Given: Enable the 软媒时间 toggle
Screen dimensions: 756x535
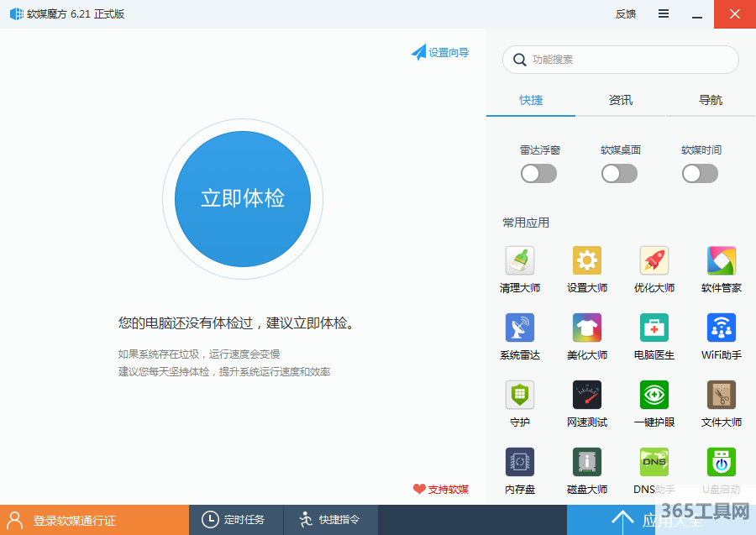Looking at the screenshot, I should pos(700,174).
